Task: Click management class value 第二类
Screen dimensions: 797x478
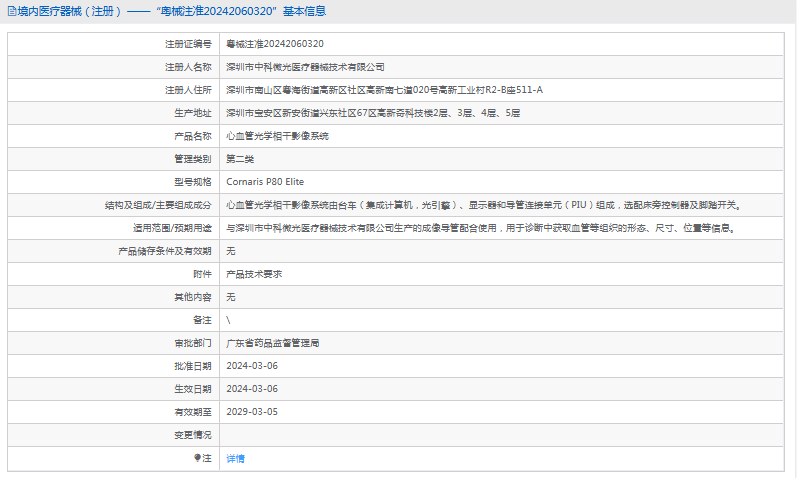Action: click(x=240, y=159)
